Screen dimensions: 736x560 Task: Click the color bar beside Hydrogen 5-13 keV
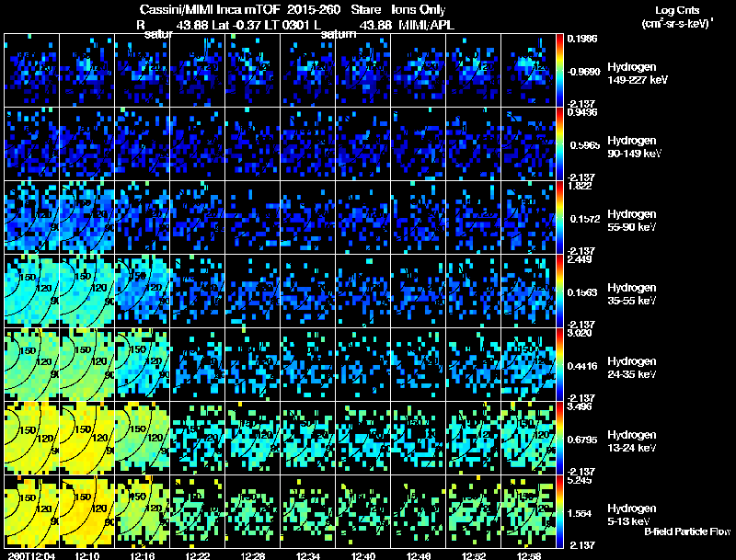coord(559,512)
